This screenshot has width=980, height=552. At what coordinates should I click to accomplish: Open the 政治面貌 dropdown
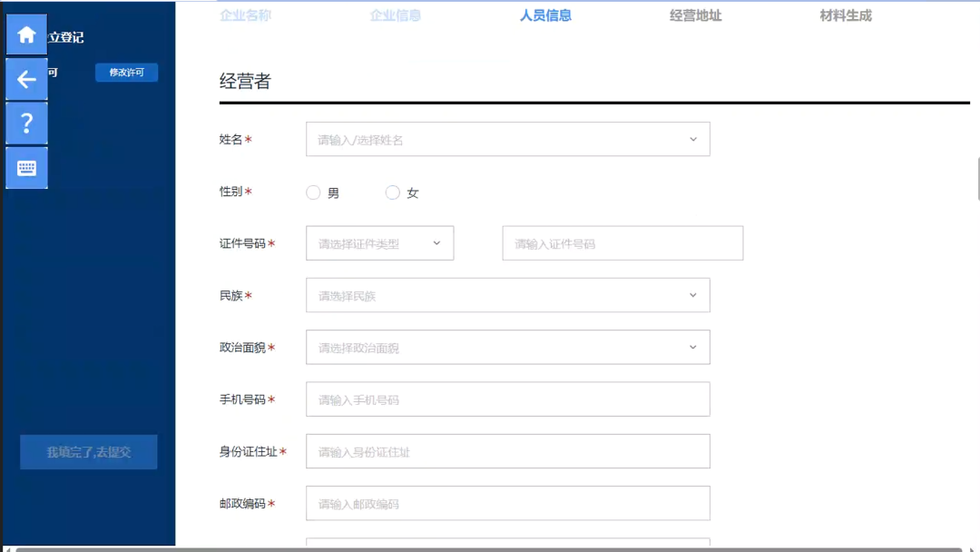tap(507, 347)
